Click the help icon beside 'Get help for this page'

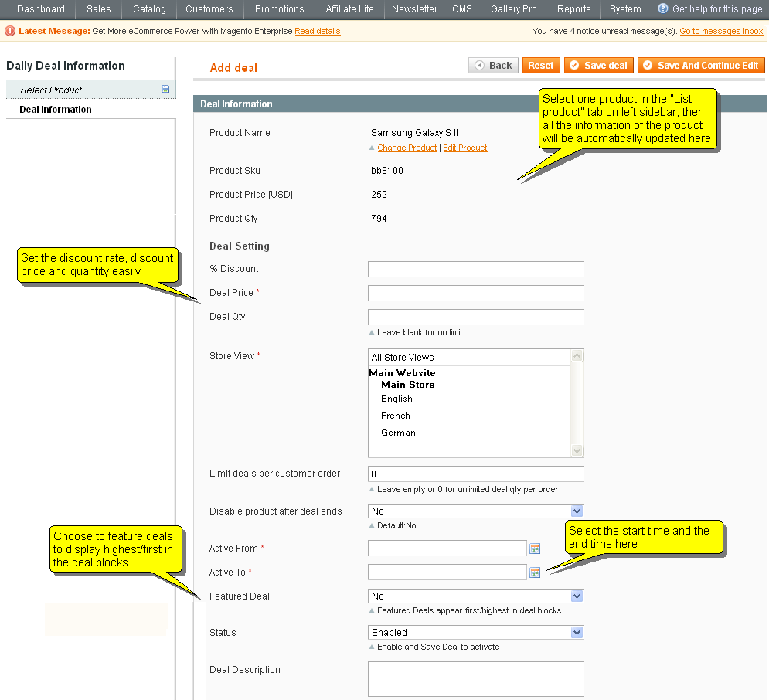(x=662, y=10)
